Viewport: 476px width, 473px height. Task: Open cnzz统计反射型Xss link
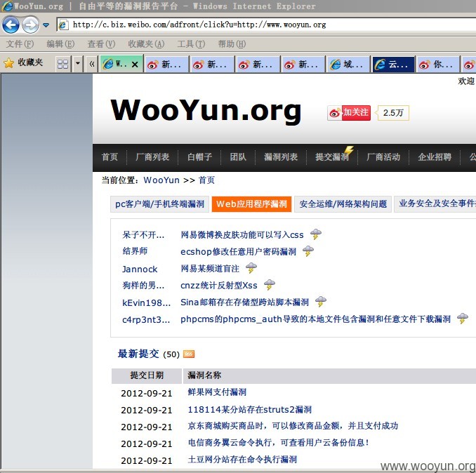tap(219, 286)
